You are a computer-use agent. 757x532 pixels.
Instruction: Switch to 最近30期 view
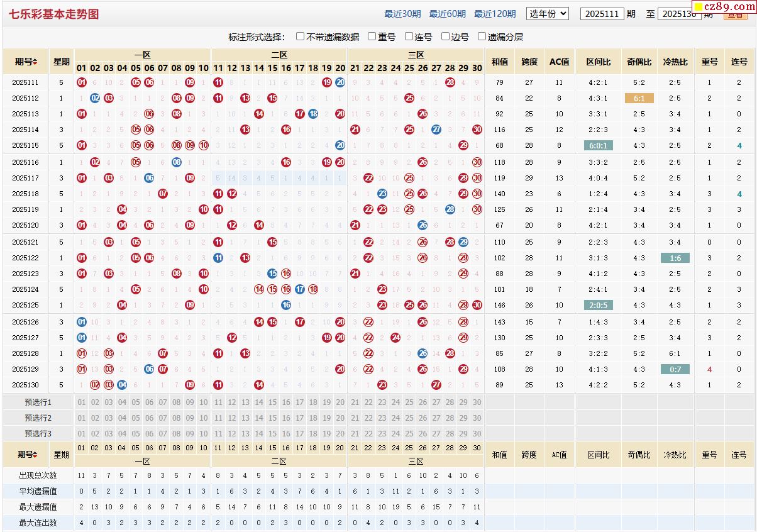pos(402,14)
